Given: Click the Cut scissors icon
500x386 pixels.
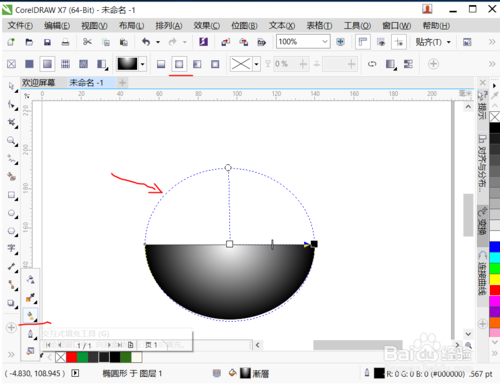Looking at the screenshot, I should 87,42.
